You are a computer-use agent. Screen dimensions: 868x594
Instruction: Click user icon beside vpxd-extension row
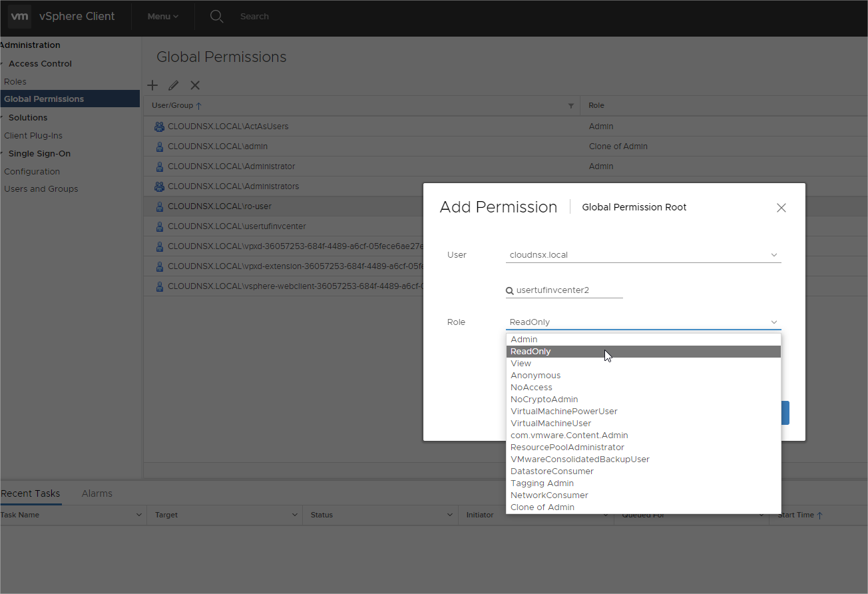(159, 266)
